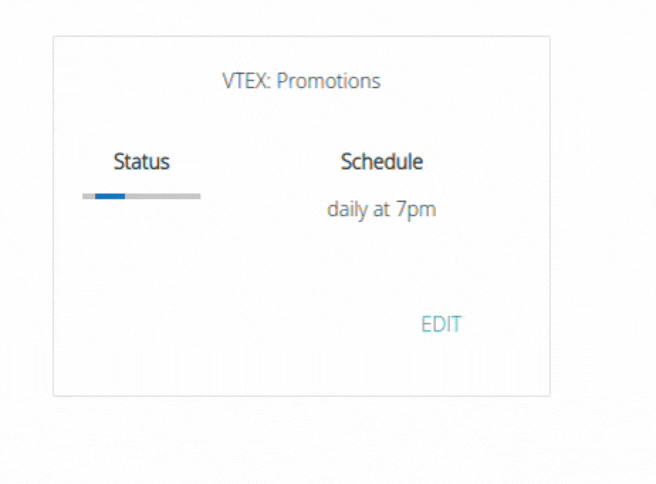
Task: Click the Status heading
Action: click(141, 161)
